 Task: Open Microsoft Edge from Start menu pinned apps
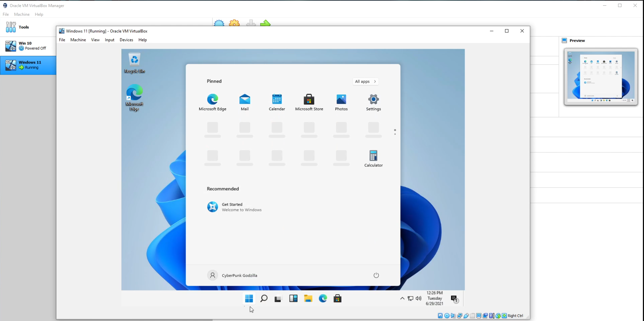coord(213,102)
